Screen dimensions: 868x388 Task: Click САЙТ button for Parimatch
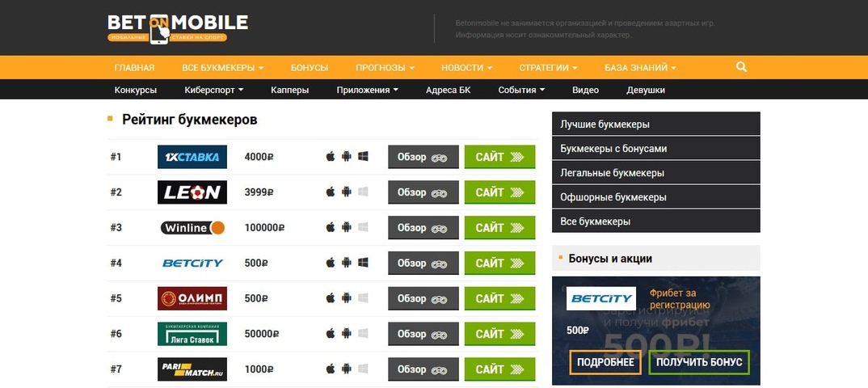click(500, 369)
